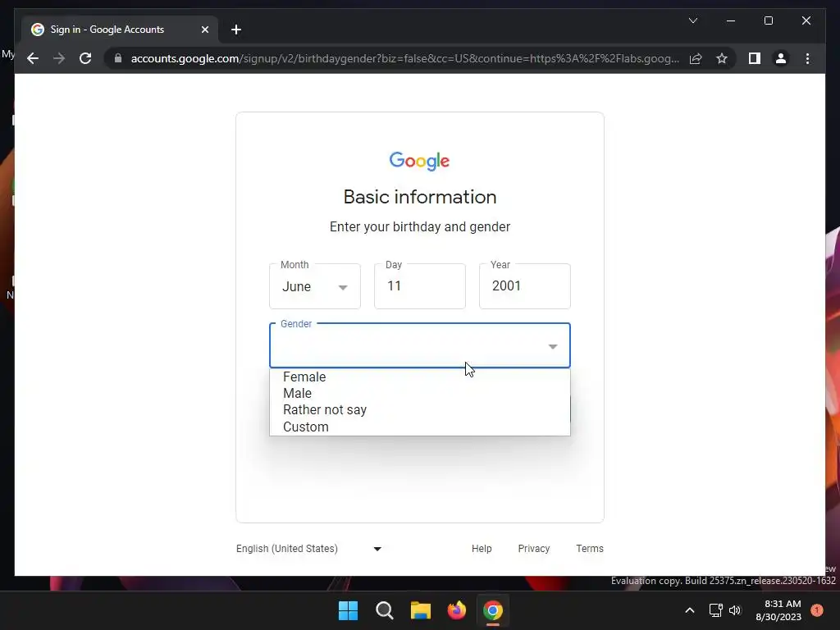The height and width of the screenshot is (630, 840).
Task: Choose Female from the gender list
Action: tap(420, 377)
